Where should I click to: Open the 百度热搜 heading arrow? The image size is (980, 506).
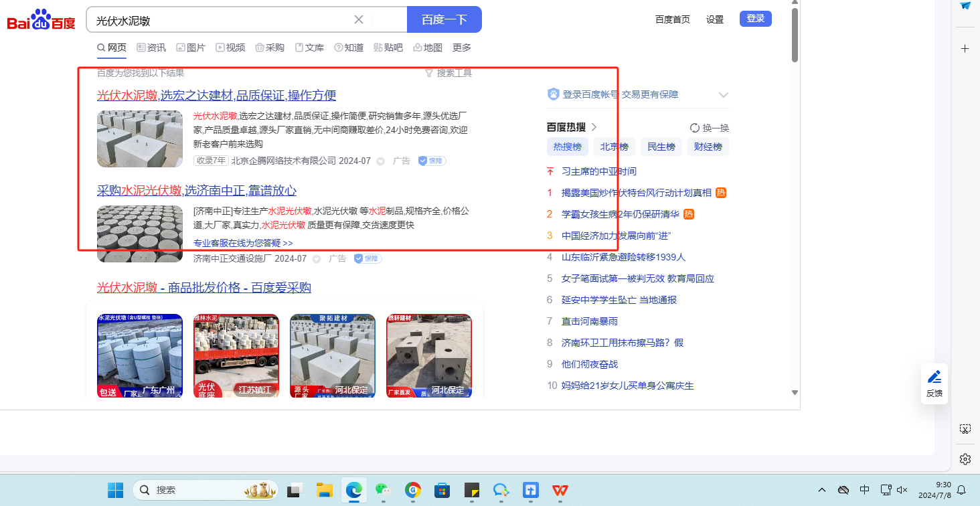tap(594, 127)
